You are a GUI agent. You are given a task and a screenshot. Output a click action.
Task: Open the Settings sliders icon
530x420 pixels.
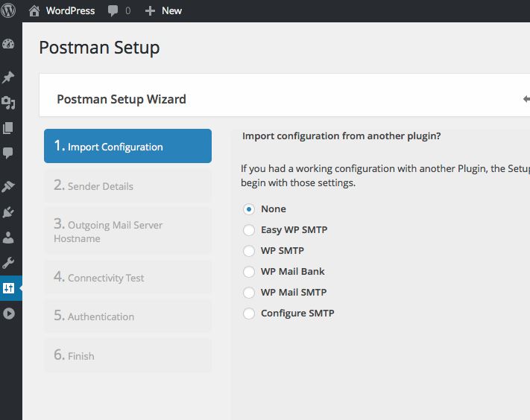[8, 288]
